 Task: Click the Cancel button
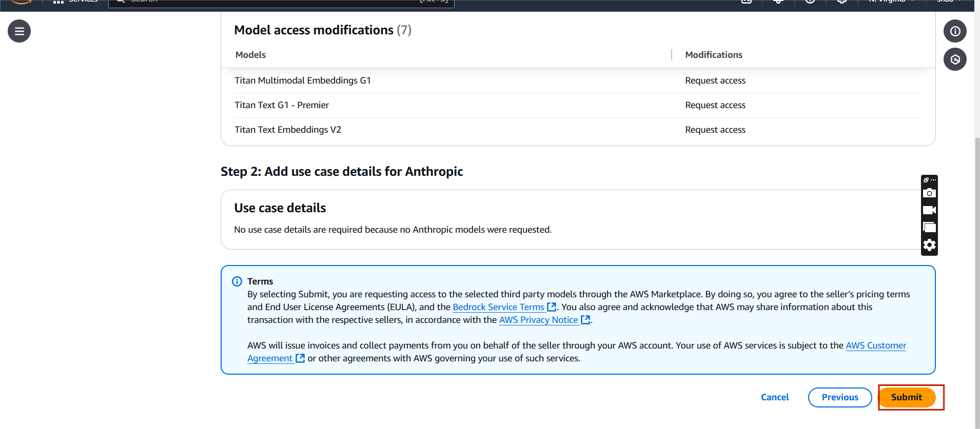click(x=775, y=397)
